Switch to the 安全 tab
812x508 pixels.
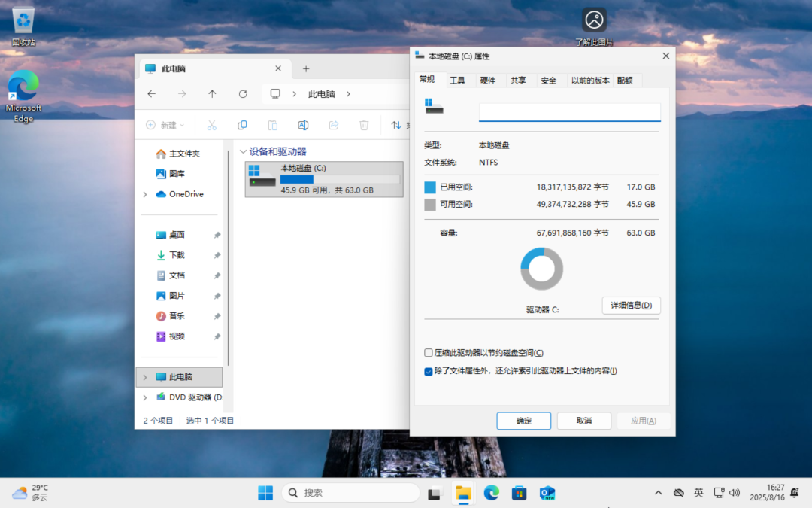[548, 80]
